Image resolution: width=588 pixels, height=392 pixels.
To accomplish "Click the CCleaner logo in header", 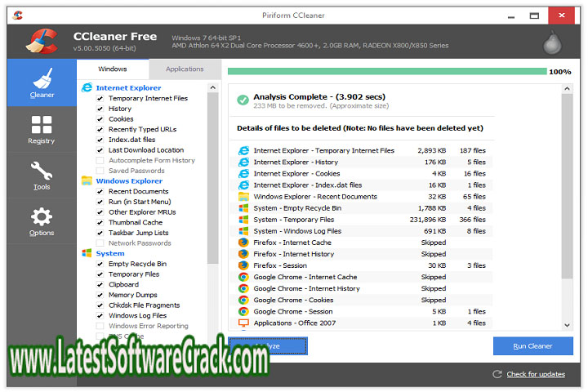I will click(41, 40).
